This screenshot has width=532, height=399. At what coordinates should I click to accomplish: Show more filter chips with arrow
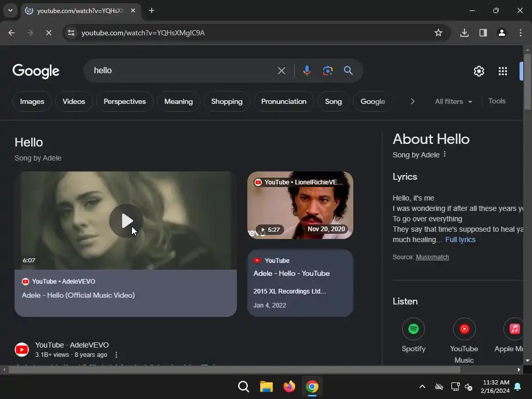click(x=412, y=101)
